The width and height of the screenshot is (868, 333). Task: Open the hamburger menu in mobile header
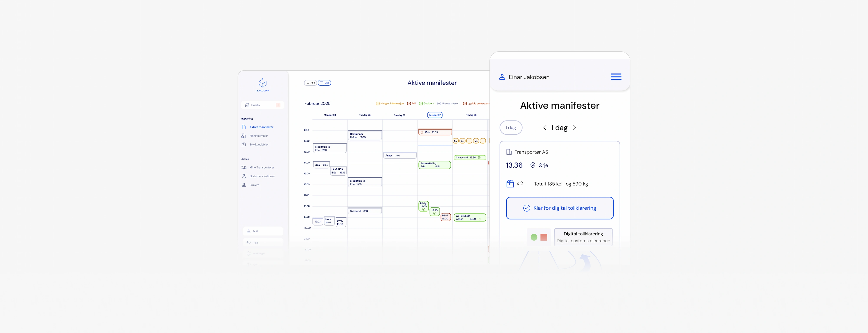pyautogui.click(x=616, y=77)
